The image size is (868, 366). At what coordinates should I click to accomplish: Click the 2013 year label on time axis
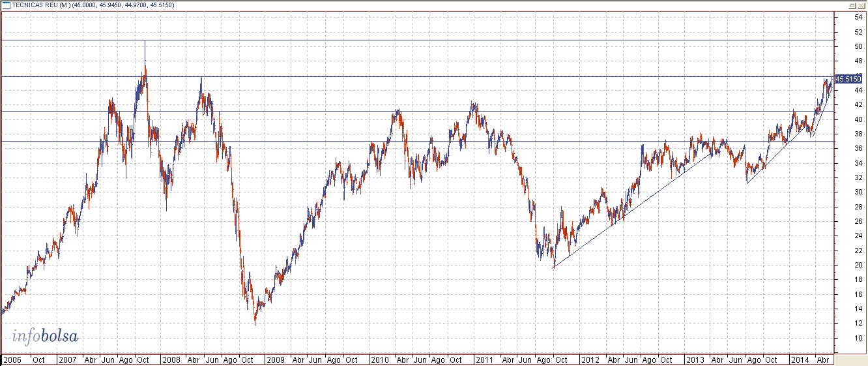695,359
